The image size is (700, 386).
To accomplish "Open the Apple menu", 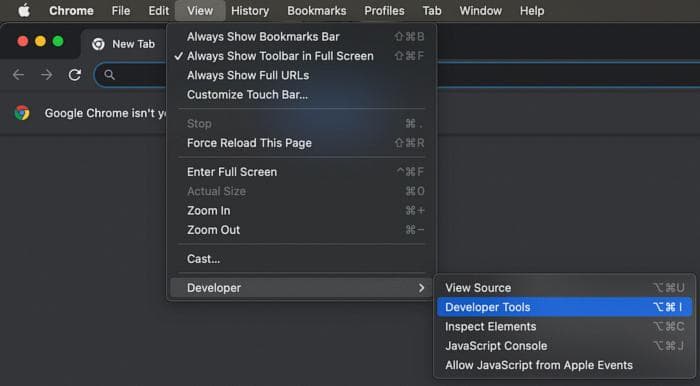I will tap(24, 10).
